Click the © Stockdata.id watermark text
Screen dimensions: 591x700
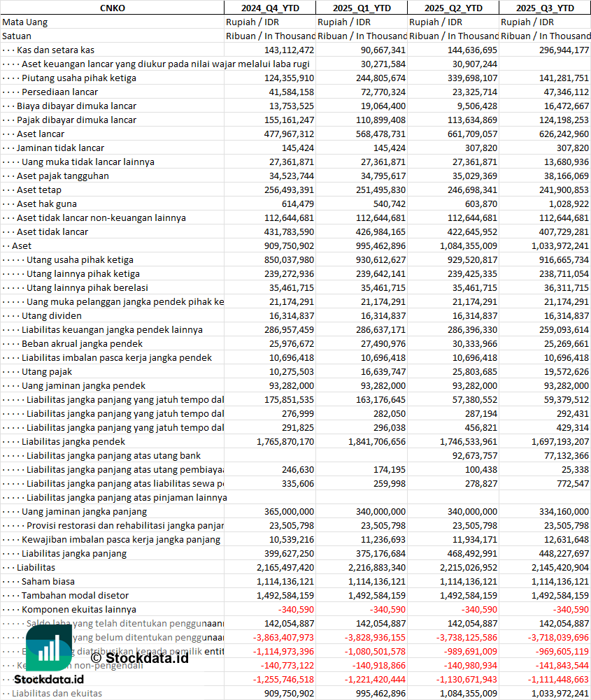(139, 657)
